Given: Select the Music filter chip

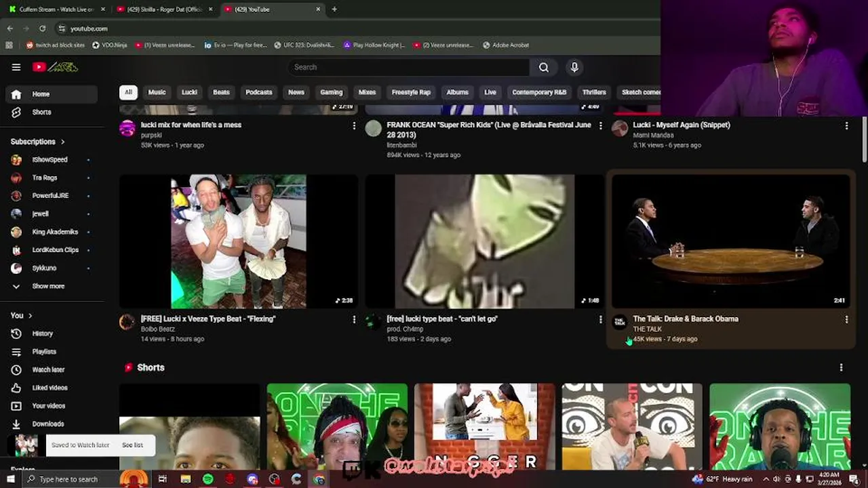Looking at the screenshot, I should pos(157,92).
